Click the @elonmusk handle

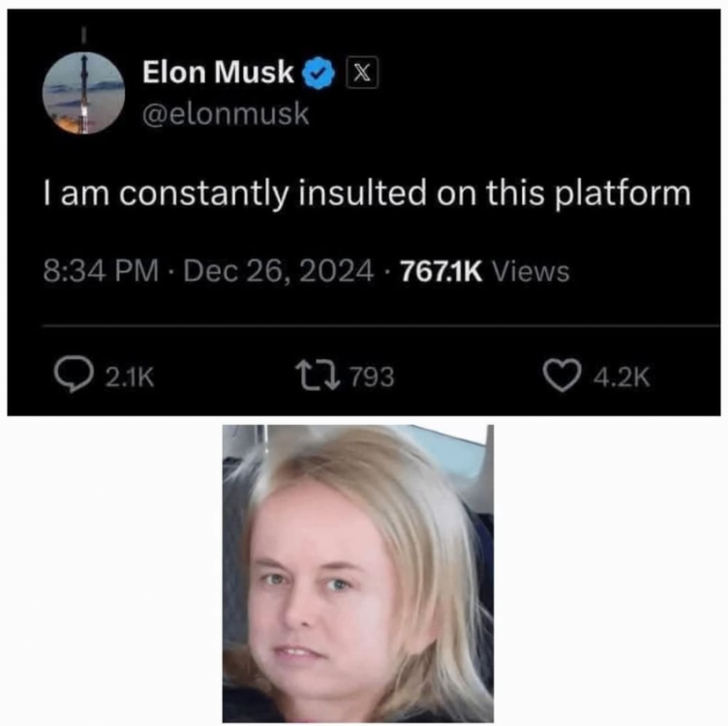[x=226, y=113]
